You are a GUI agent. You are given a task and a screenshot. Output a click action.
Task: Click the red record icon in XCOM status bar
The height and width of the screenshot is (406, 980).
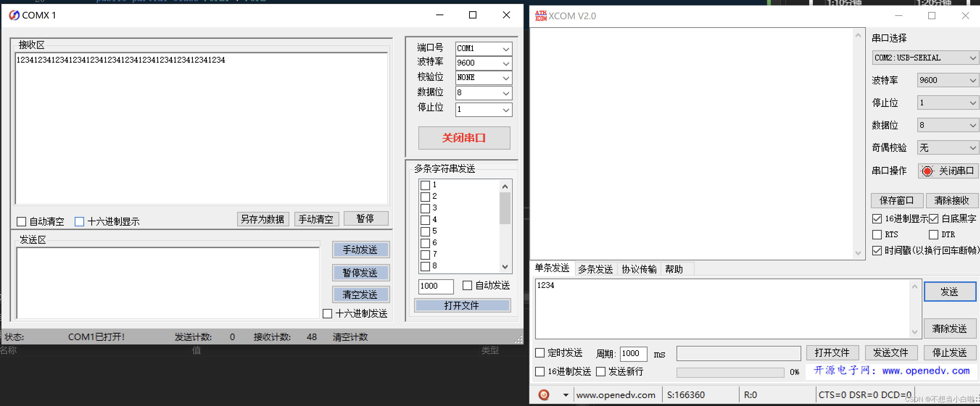coord(543,395)
